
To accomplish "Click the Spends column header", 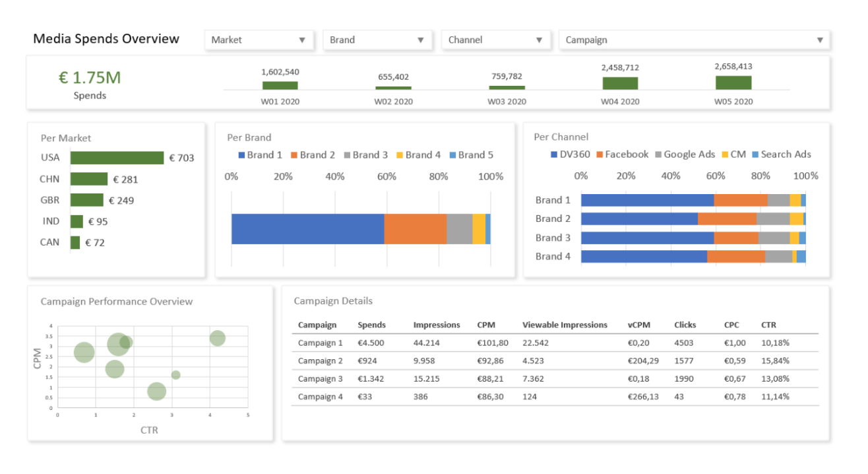I will [371, 325].
